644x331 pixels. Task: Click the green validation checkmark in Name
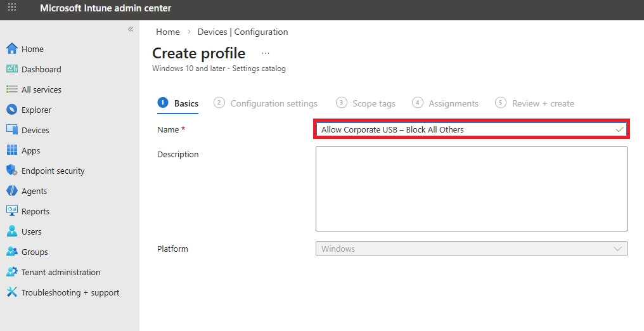620,129
